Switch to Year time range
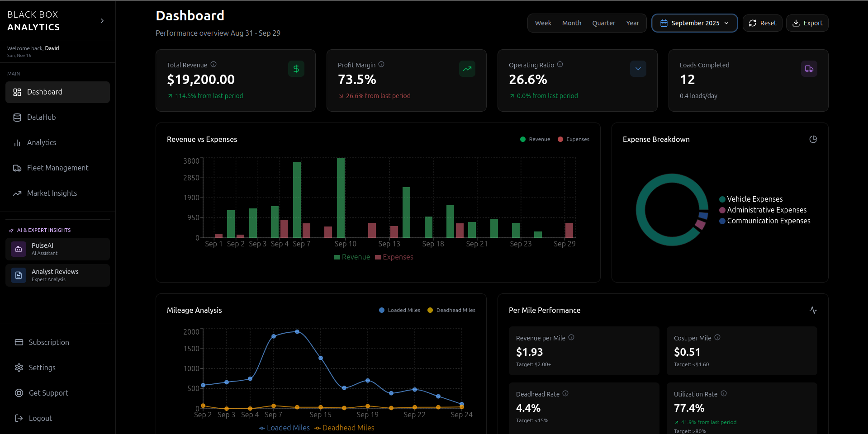This screenshot has height=434, width=868. pos(632,23)
